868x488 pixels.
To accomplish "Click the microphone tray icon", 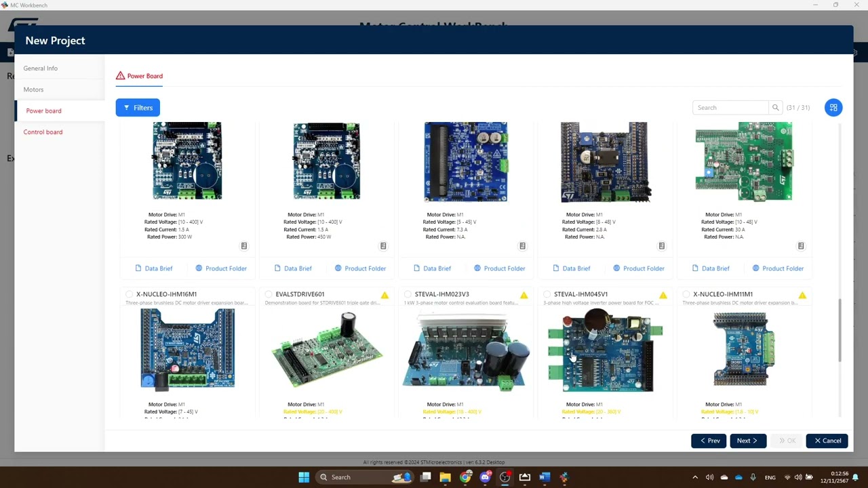I will [x=753, y=477].
